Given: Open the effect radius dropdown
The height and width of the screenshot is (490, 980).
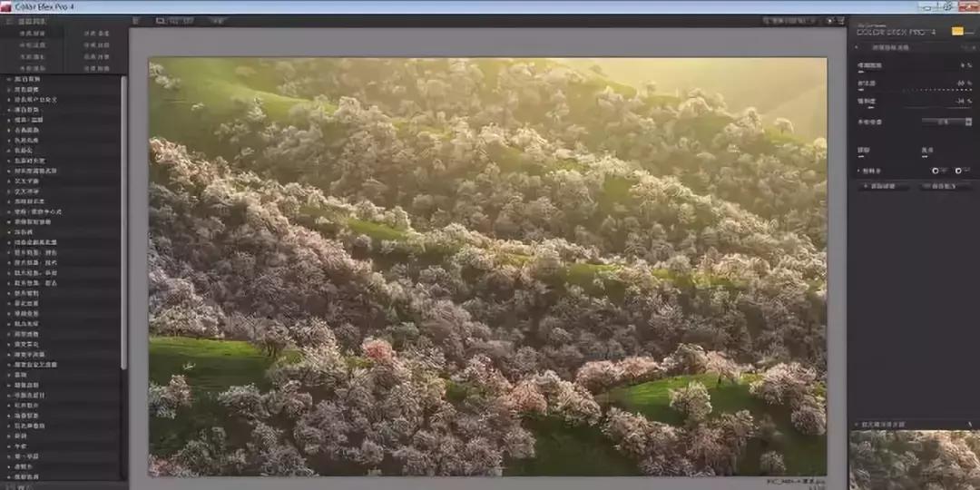Looking at the screenshot, I should [946, 122].
